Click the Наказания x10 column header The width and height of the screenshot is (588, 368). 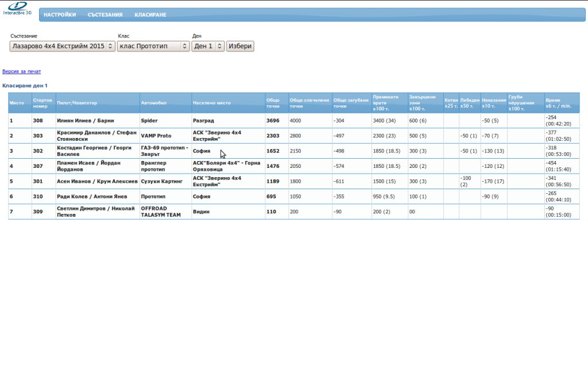pyautogui.click(x=494, y=103)
